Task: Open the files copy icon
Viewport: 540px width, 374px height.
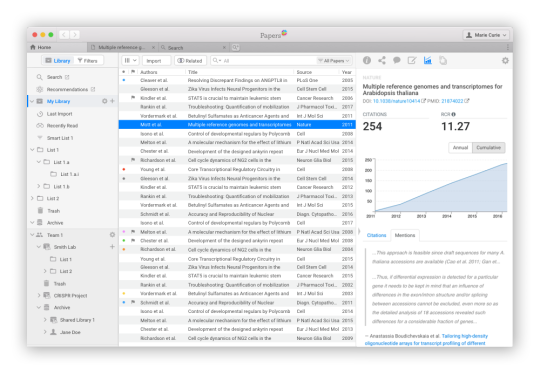Action: [443, 61]
